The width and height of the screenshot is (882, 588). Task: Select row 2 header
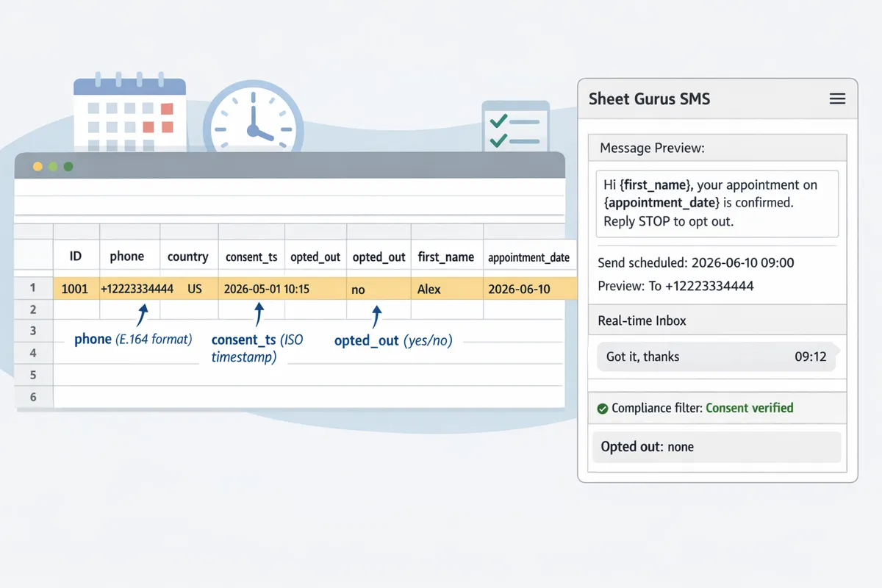click(33, 309)
